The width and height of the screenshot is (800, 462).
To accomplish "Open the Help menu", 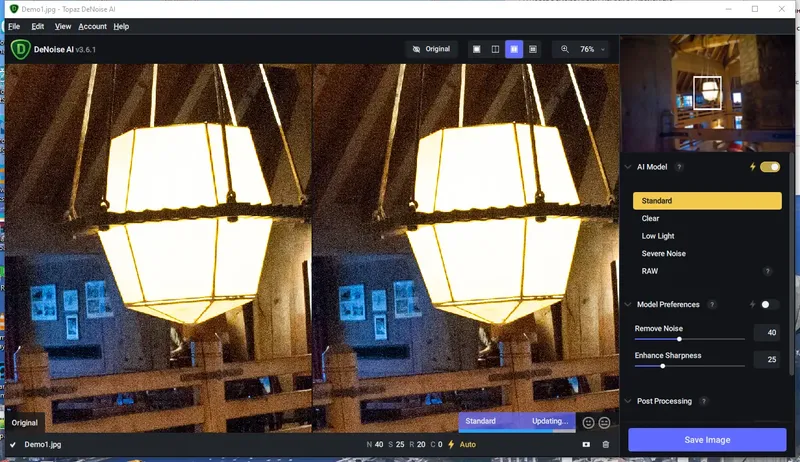I will (121, 27).
